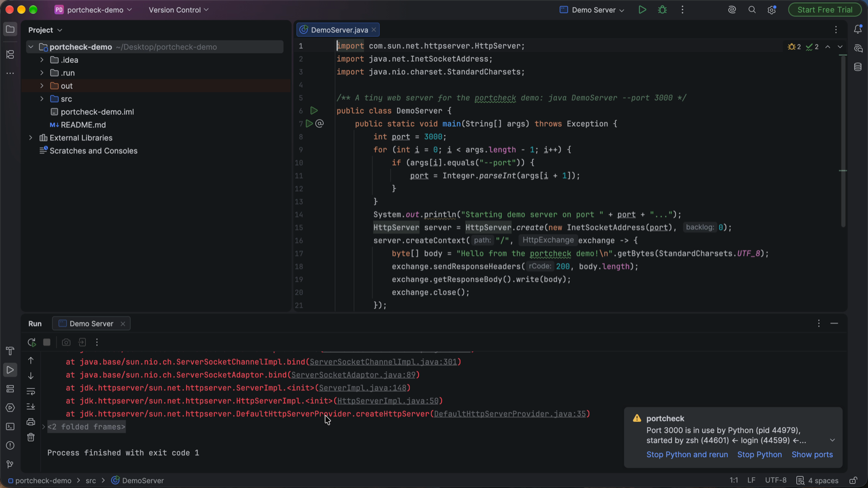This screenshot has height=488, width=868.
Task: Stop the running process
Action: [x=47, y=342]
